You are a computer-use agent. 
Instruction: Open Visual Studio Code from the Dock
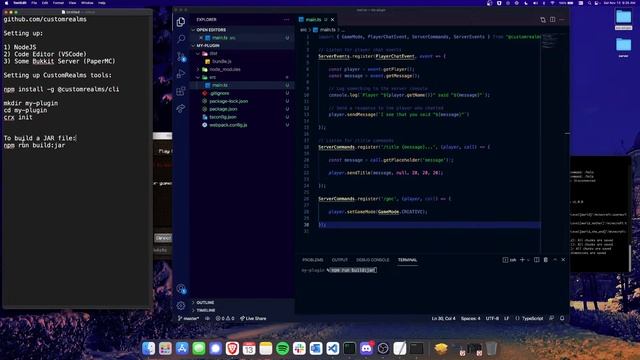[x=333, y=349]
